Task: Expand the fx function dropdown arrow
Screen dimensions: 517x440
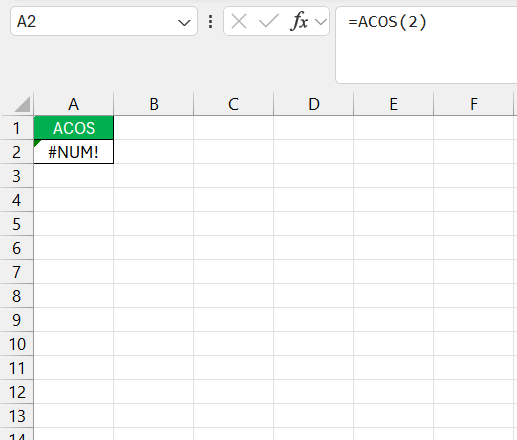Action: 321,22
